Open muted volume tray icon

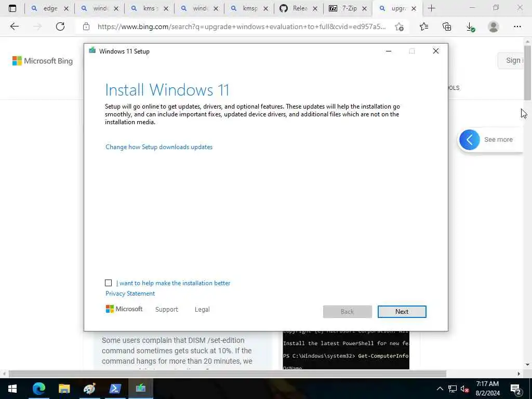point(465,389)
